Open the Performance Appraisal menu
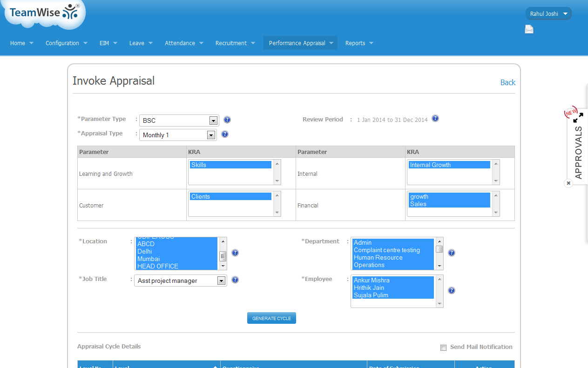This screenshot has height=368, width=588. 300,43
